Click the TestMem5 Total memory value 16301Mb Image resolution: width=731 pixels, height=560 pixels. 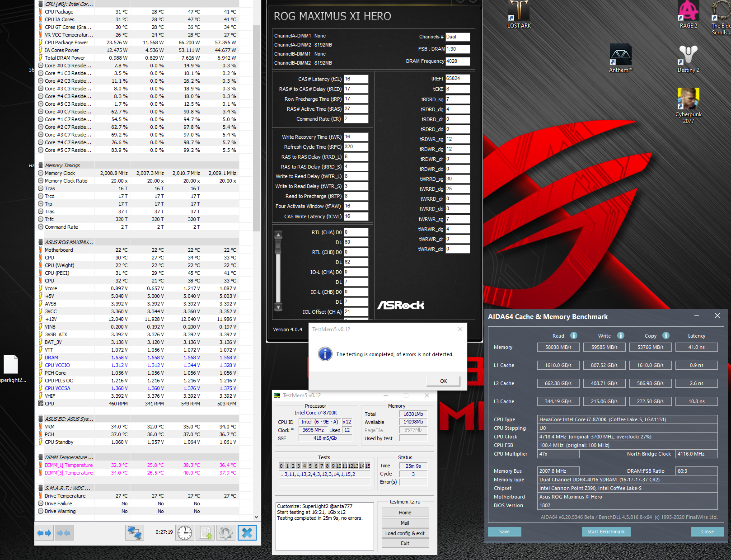pos(413,414)
